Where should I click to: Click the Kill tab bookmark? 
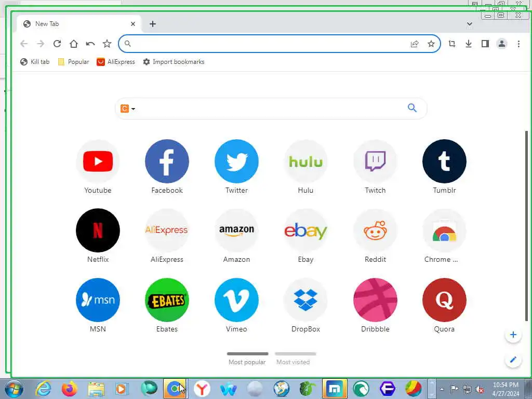tap(35, 62)
